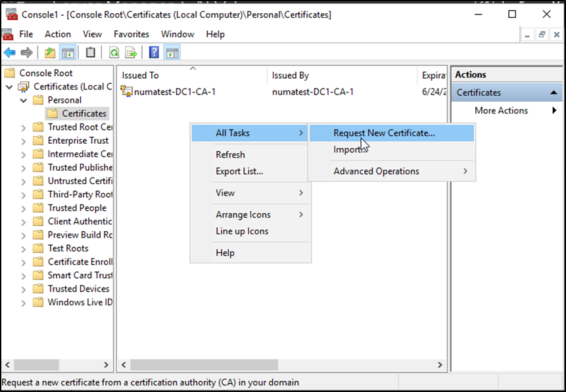Click the Up One Level folder icon
The height and width of the screenshot is (392, 566).
tap(50, 53)
